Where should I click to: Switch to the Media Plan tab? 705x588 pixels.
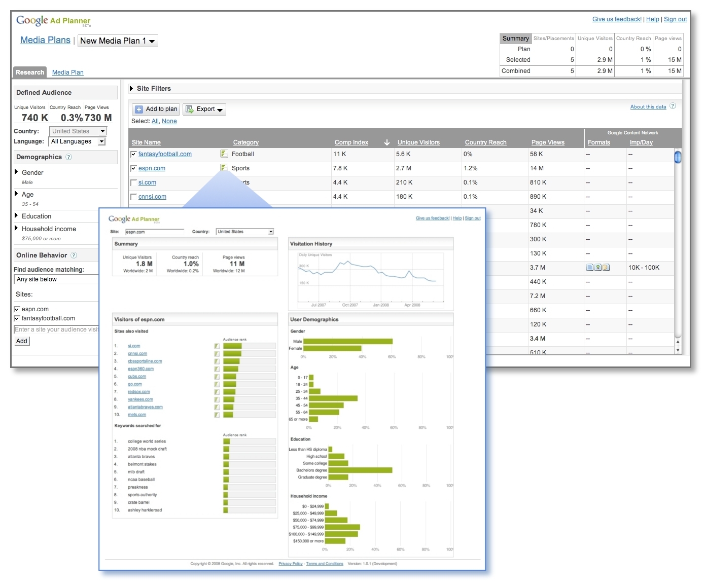pyautogui.click(x=68, y=72)
